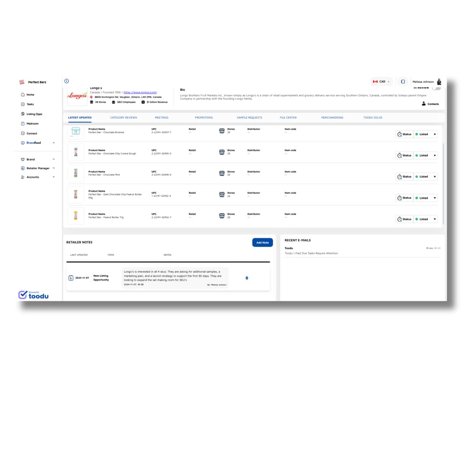The height and width of the screenshot is (476, 476).
Task: Click the Home icon in sidebar
Action: [x=23, y=95]
